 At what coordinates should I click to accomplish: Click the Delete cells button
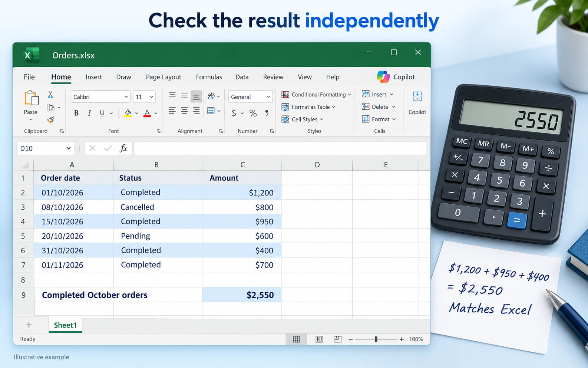[x=379, y=107]
